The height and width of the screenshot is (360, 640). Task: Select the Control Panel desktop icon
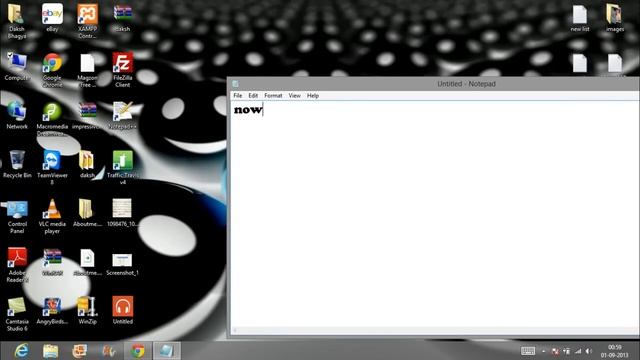[17, 216]
